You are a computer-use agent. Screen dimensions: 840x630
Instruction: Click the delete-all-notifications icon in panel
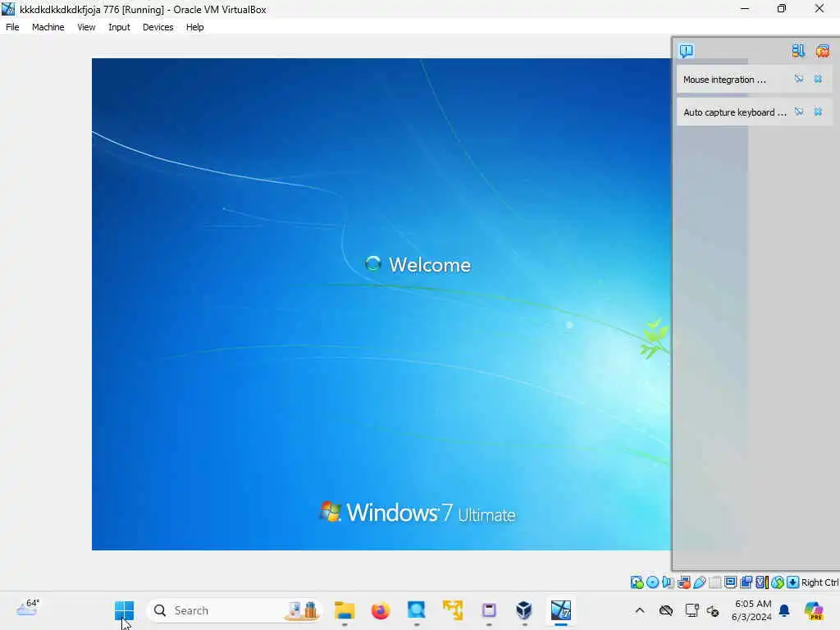point(822,51)
